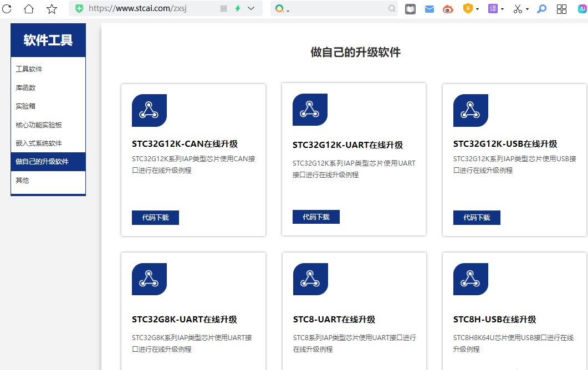
Task: Open STC32G8K-UART在线升级 title
Action: pyautogui.click(x=185, y=320)
